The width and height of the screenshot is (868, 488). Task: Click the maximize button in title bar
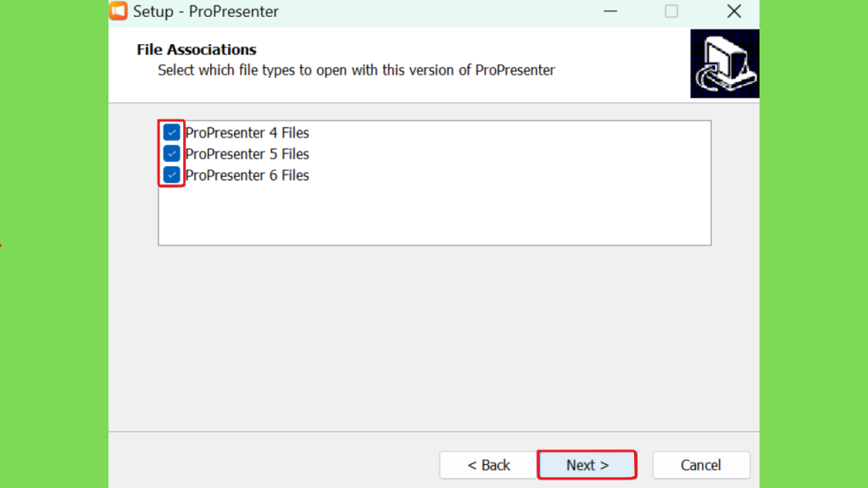pyautogui.click(x=671, y=11)
